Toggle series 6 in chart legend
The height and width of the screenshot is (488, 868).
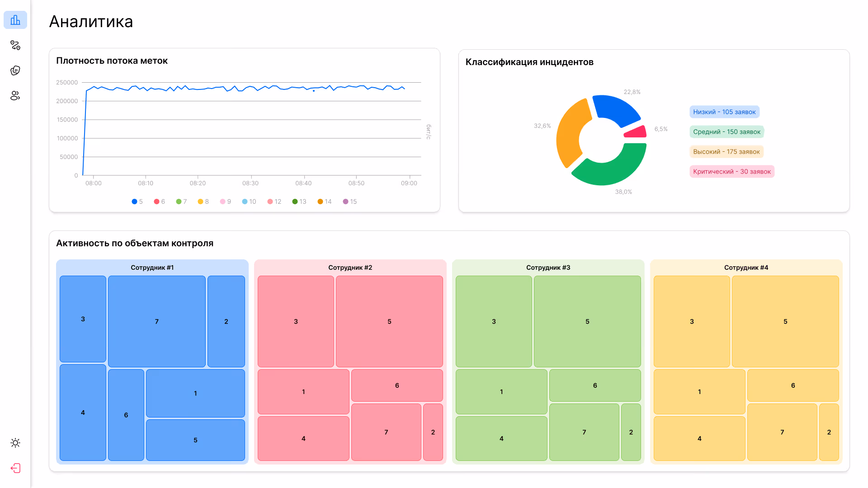click(x=160, y=202)
